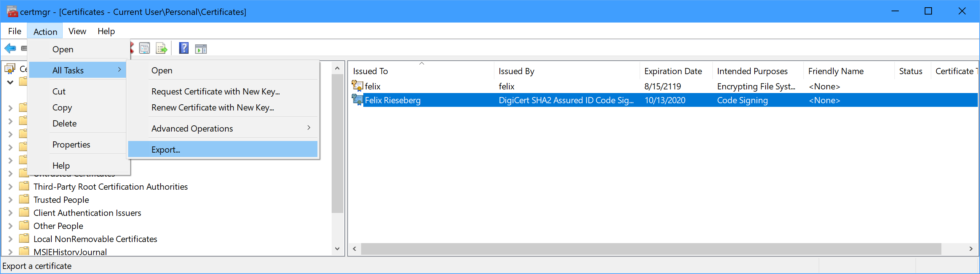Screen dimensions: 980x274
Task: Expand Third-Party Root Certification Authorities node
Action: pyautogui.click(x=11, y=187)
